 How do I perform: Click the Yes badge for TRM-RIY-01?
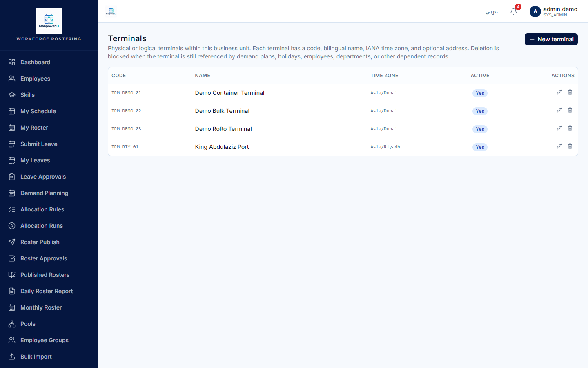click(x=480, y=147)
